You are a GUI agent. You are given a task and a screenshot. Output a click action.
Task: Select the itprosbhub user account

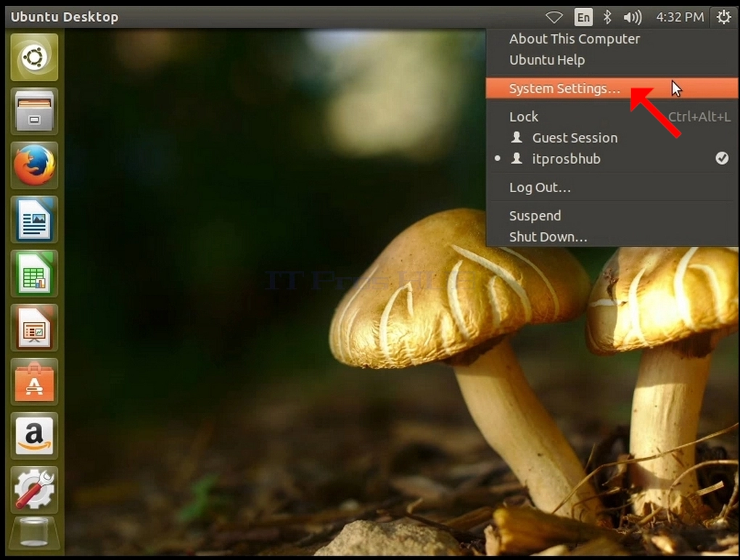(612, 159)
